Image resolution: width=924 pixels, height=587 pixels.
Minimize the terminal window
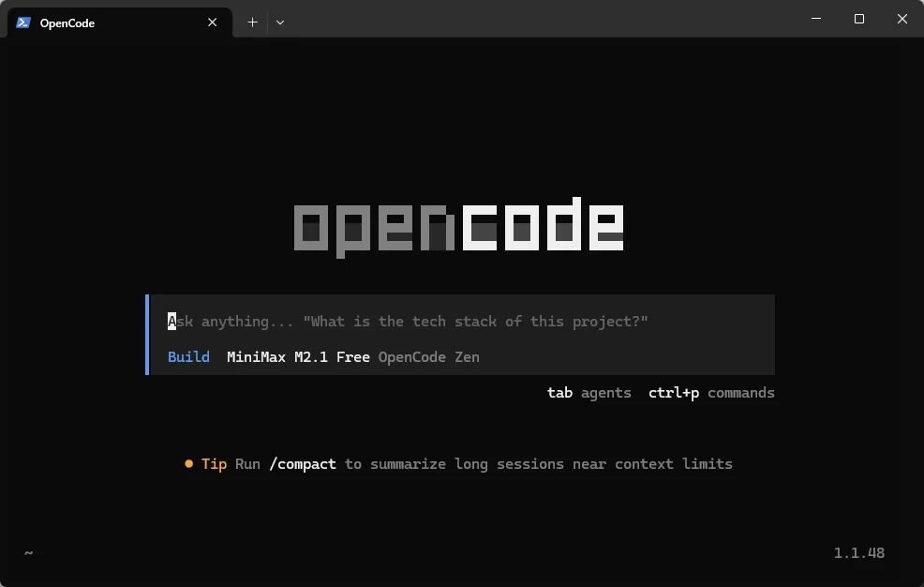(815, 19)
